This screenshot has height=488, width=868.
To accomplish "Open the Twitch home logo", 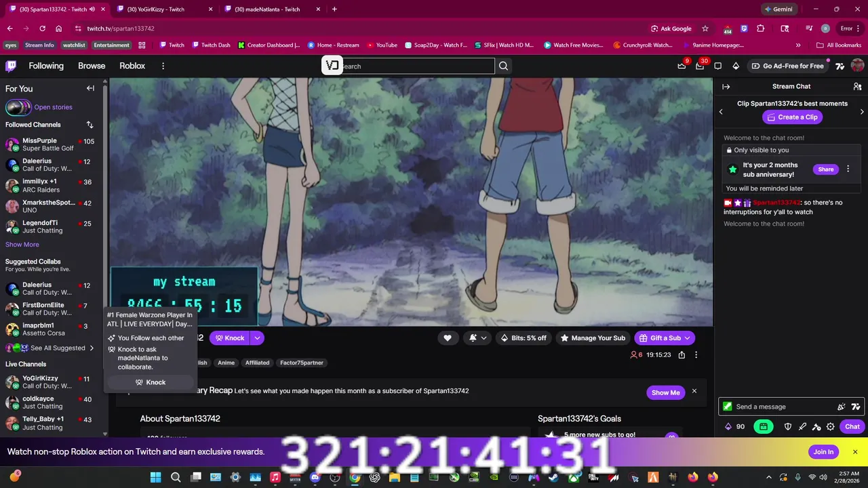I will 11,66.
